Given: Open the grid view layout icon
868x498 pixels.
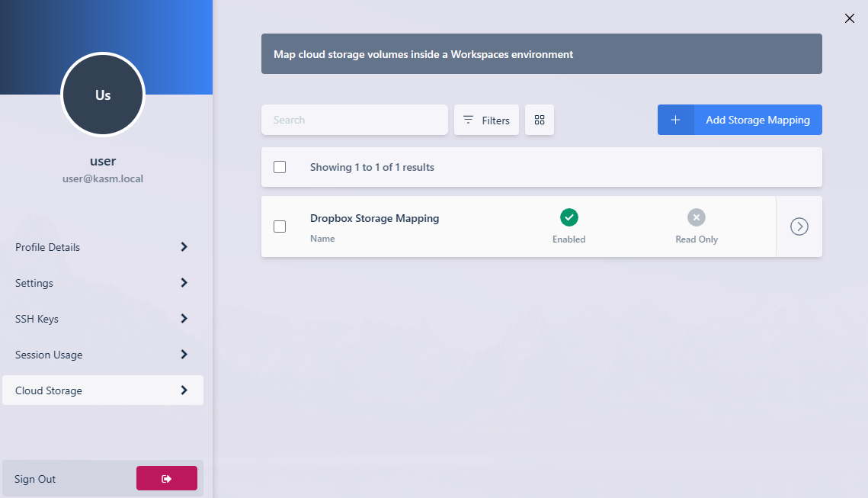Looking at the screenshot, I should [x=539, y=120].
